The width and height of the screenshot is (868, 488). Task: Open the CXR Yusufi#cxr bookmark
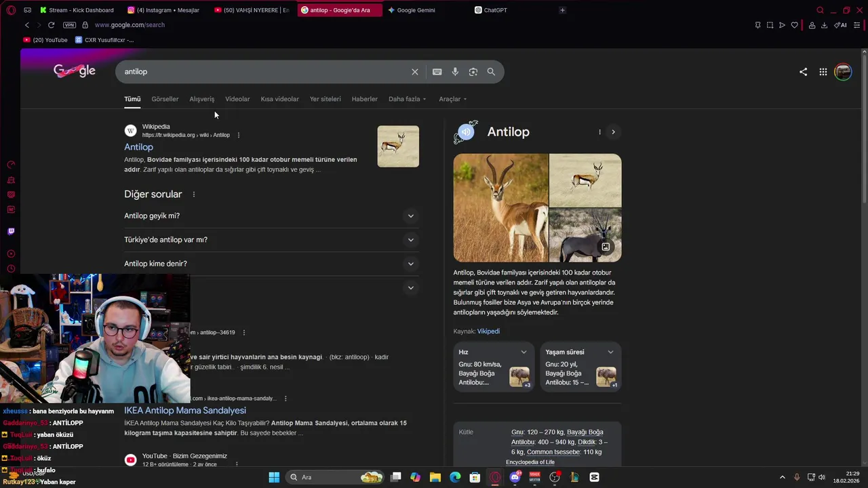(x=104, y=40)
